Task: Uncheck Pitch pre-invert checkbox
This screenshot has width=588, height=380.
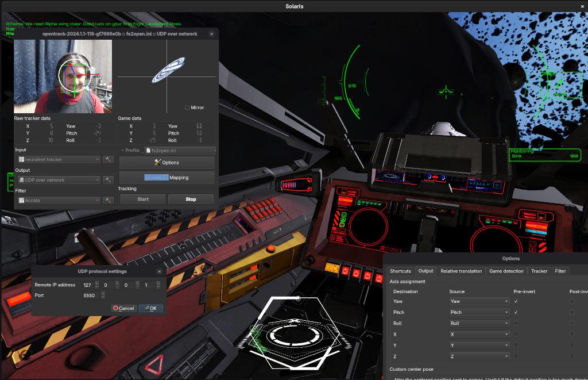Action: tap(516, 312)
